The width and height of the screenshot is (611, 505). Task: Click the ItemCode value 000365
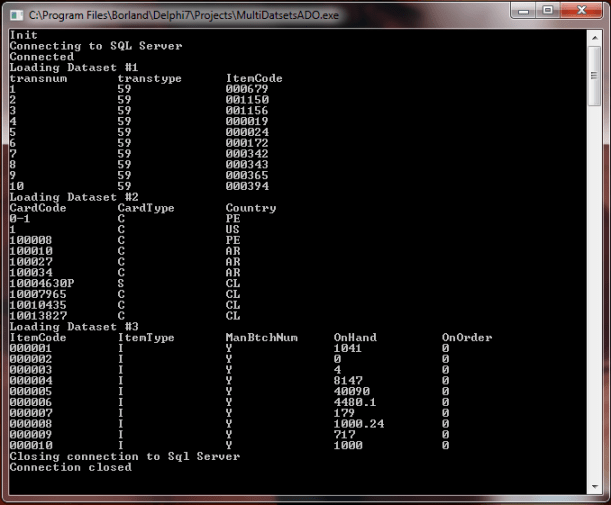(x=247, y=175)
